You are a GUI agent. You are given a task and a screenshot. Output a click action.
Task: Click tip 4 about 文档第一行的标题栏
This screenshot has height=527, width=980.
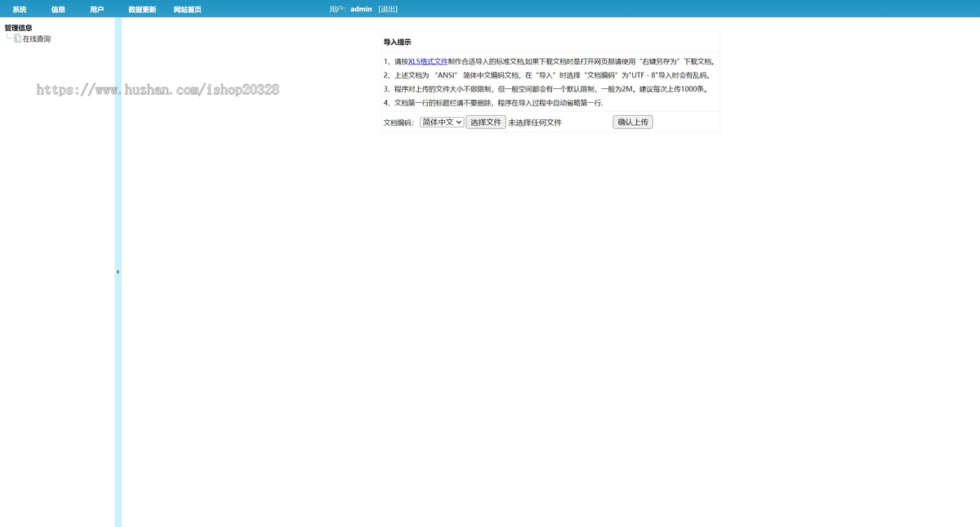pyautogui.click(x=493, y=103)
